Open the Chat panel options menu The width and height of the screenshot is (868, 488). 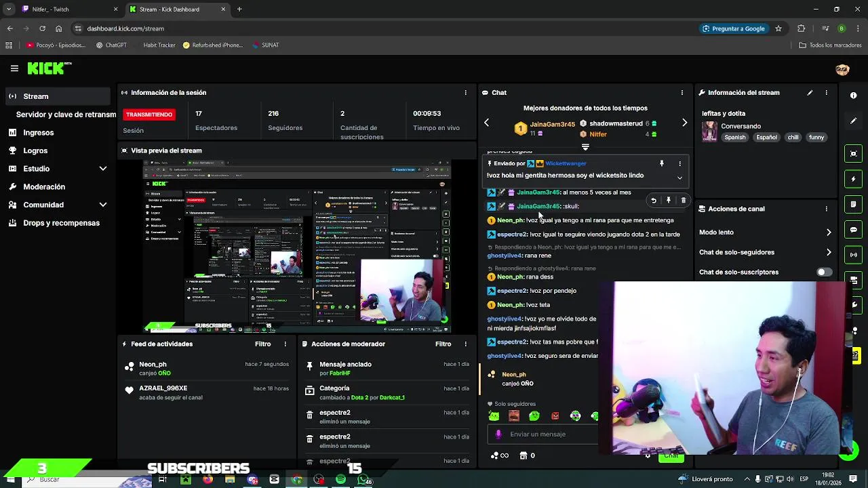coord(682,93)
